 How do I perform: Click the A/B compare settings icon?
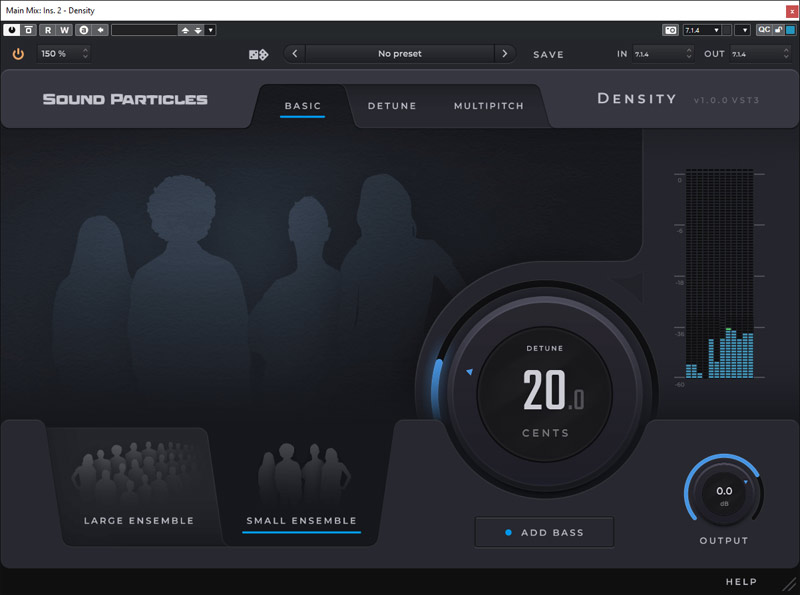click(84, 30)
